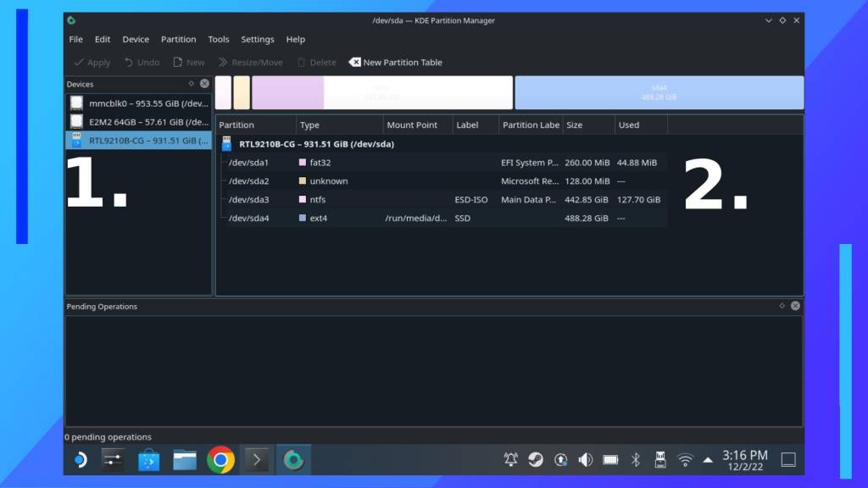Select the /dev/sda3 partition row
The image size is (868, 488).
click(442, 200)
